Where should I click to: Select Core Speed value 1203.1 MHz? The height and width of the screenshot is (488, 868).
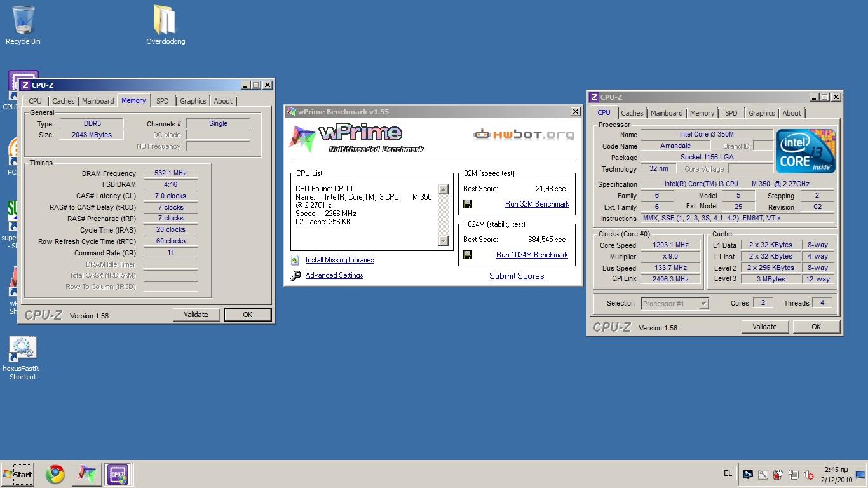pos(670,245)
